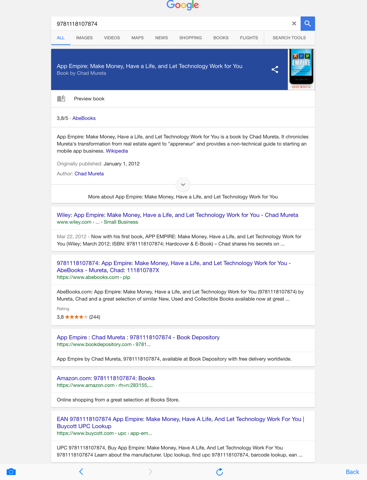Image resolution: width=367 pixels, height=480 pixels.
Task: Share the App Empire book card
Action: [275, 69]
